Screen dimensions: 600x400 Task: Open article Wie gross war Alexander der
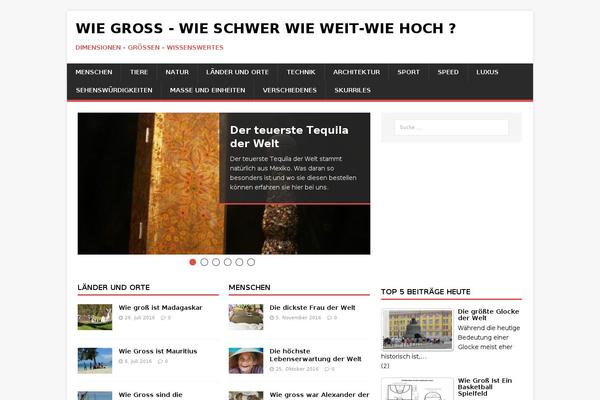point(319,395)
